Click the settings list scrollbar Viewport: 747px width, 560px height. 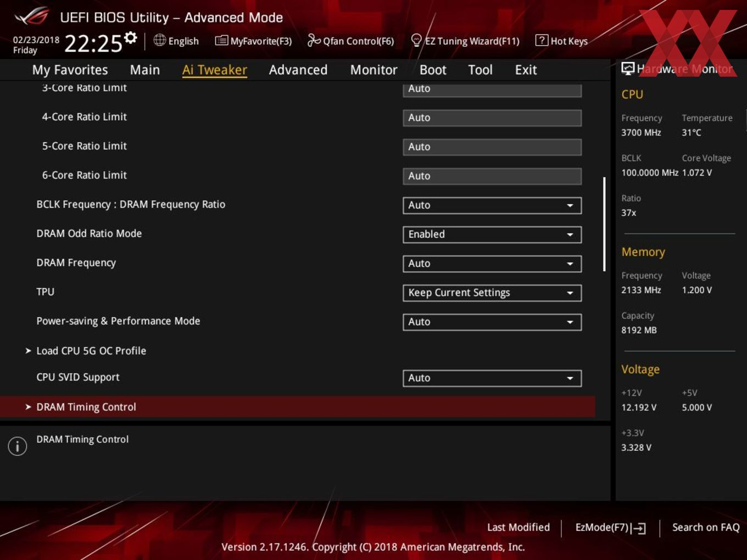coord(604,224)
